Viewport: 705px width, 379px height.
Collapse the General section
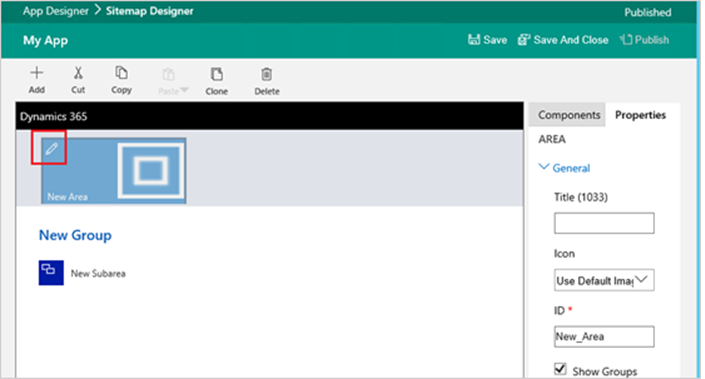pos(564,168)
